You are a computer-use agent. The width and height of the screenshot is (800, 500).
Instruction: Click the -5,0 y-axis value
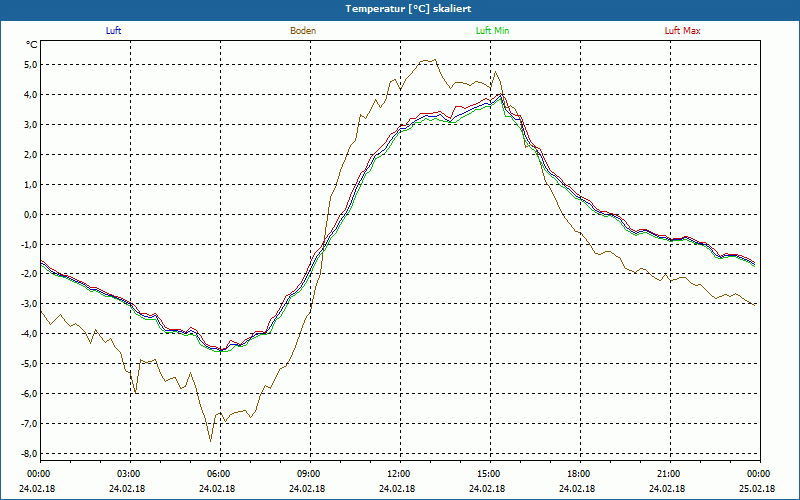(29, 364)
